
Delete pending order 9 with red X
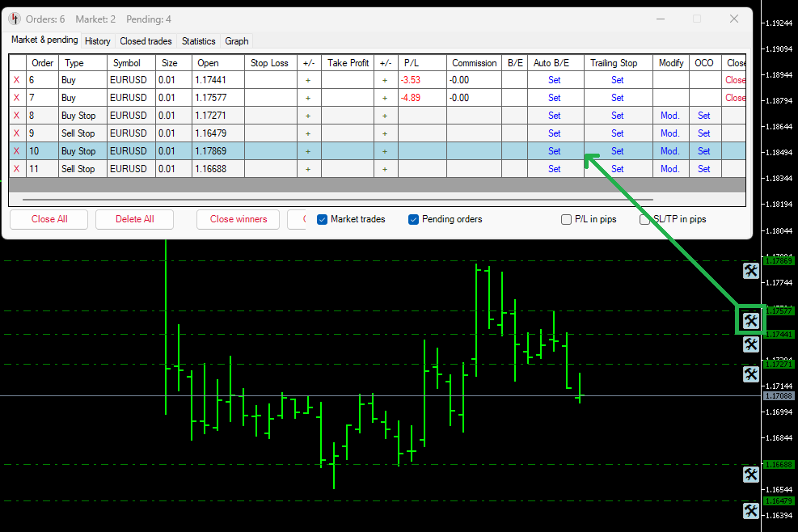pos(17,133)
